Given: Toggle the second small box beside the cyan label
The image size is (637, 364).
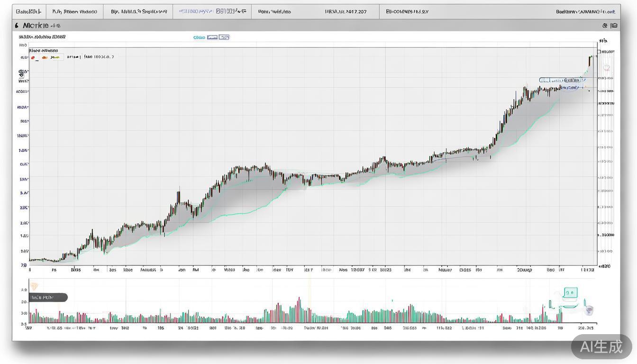Looking at the screenshot, I should [x=224, y=37].
